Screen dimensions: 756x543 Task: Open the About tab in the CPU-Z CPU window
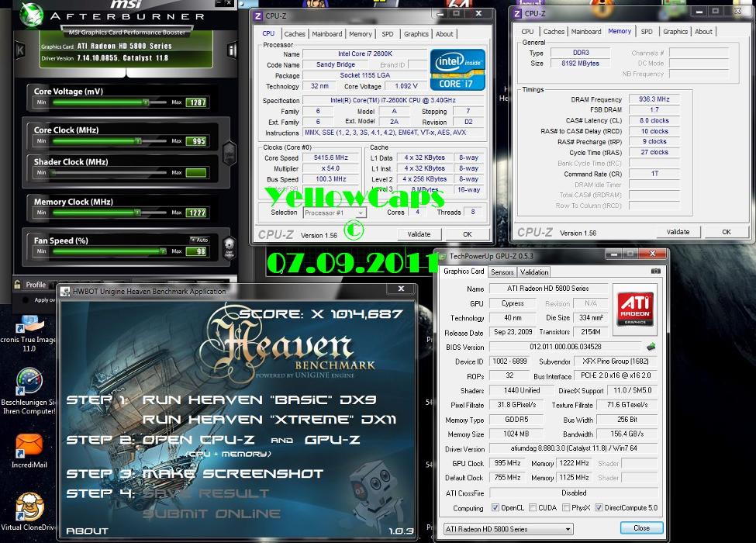click(444, 34)
